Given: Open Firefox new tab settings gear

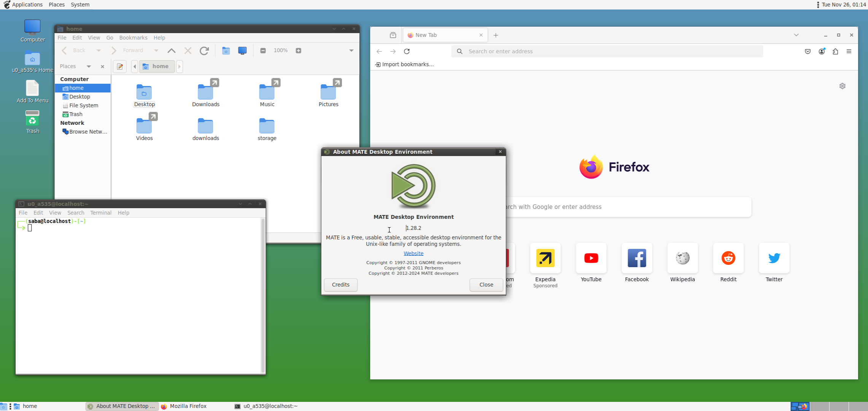Looking at the screenshot, I should tap(843, 86).
